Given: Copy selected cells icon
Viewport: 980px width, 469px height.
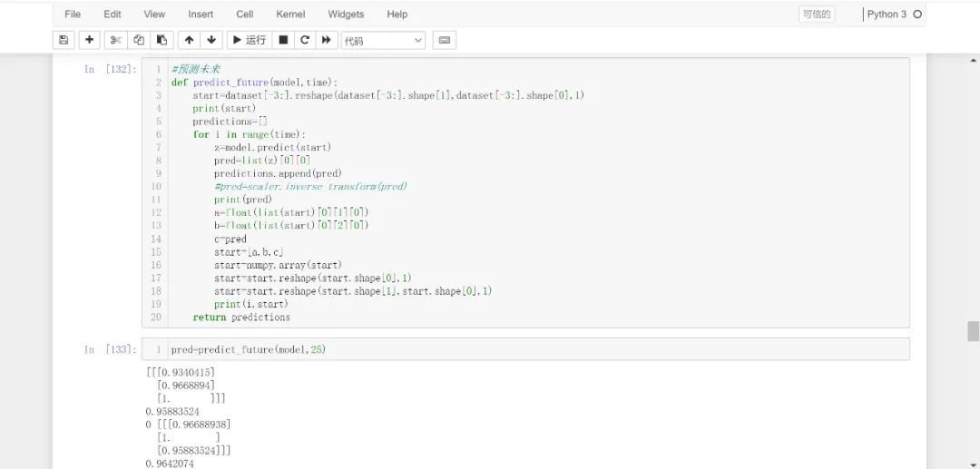Looking at the screenshot, I should (x=139, y=40).
